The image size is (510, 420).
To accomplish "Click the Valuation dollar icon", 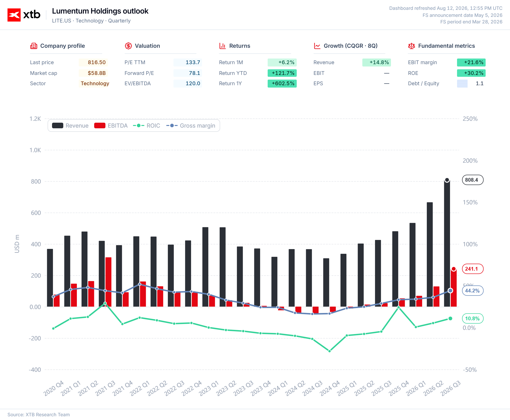I will pos(128,46).
